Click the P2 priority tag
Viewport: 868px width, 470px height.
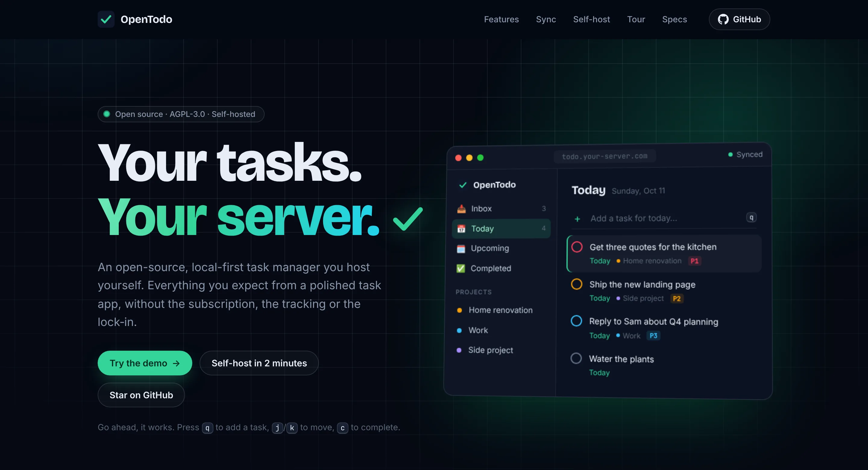[x=677, y=299]
